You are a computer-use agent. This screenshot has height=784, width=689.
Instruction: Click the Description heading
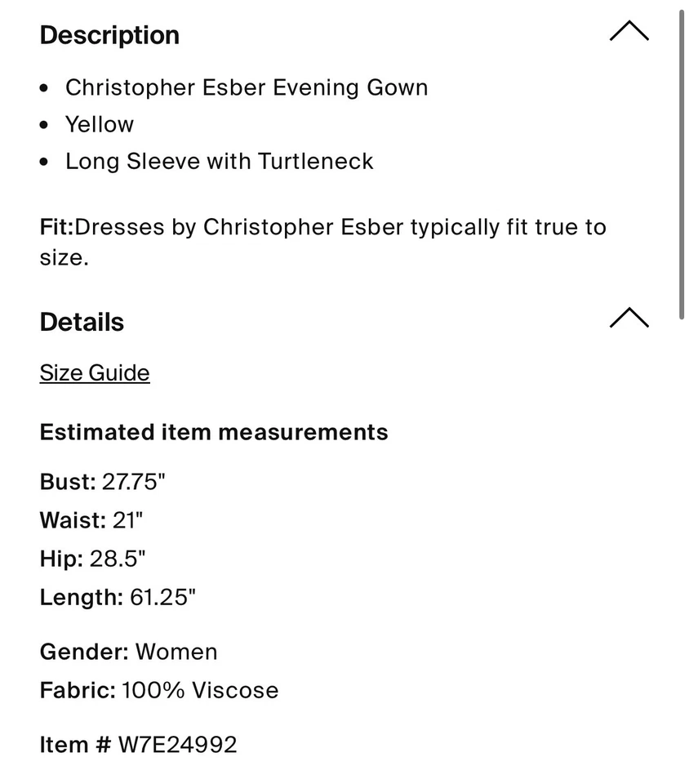(109, 35)
